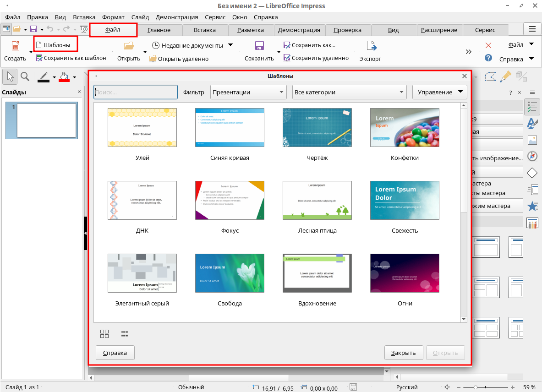
Task: Switch to the Разметка ribbon tab
Action: pyautogui.click(x=251, y=30)
